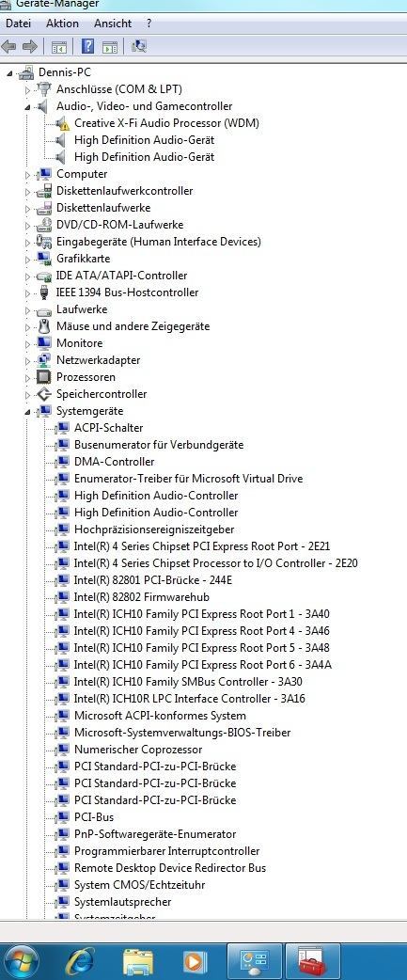Open the Datei menu
This screenshot has height=980, width=407.
click(18, 24)
